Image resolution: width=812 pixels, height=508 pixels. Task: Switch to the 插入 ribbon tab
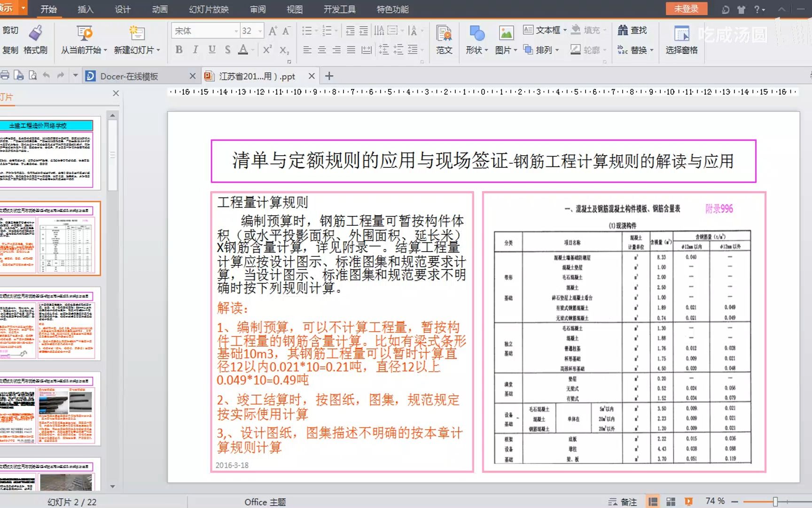(x=85, y=9)
